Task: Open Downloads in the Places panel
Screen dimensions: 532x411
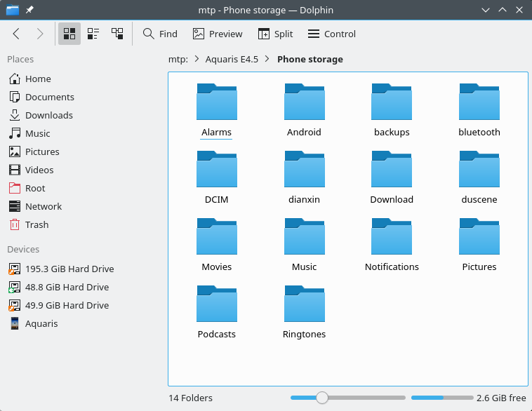Action: tap(48, 115)
